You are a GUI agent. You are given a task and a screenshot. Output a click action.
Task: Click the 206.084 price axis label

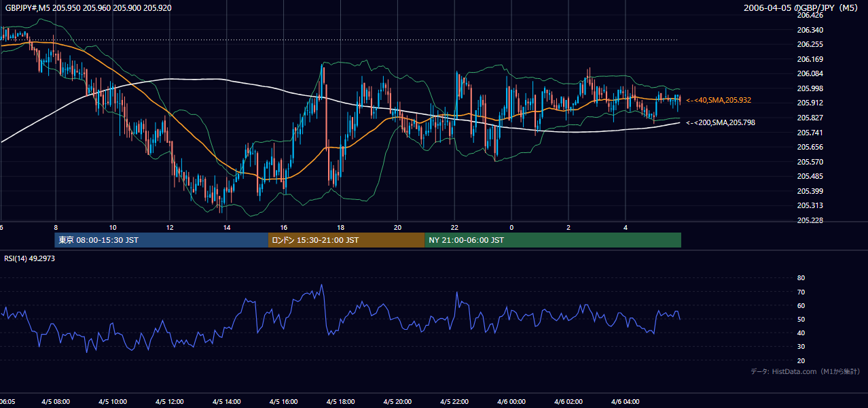click(x=810, y=73)
